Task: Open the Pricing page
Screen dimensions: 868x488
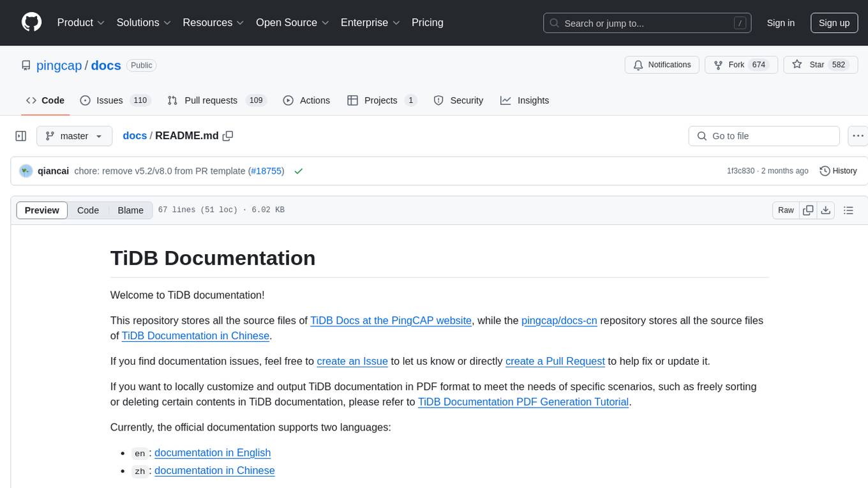Action: (428, 22)
